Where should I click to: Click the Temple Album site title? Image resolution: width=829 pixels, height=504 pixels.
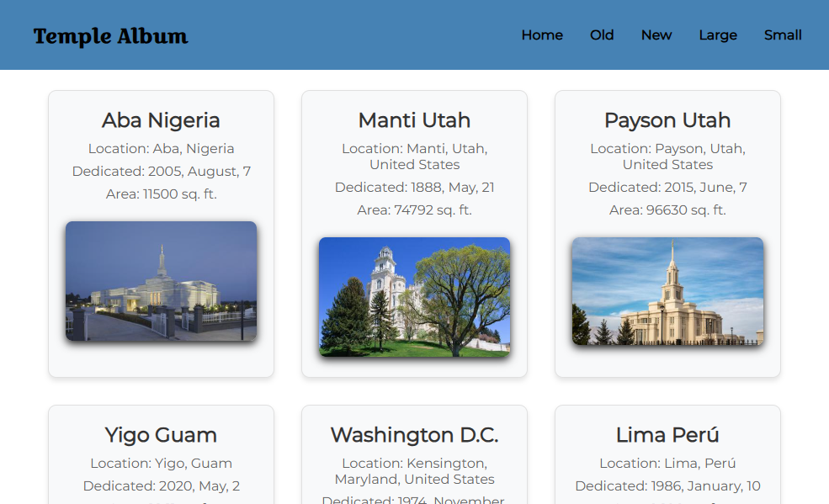coord(110,36)
